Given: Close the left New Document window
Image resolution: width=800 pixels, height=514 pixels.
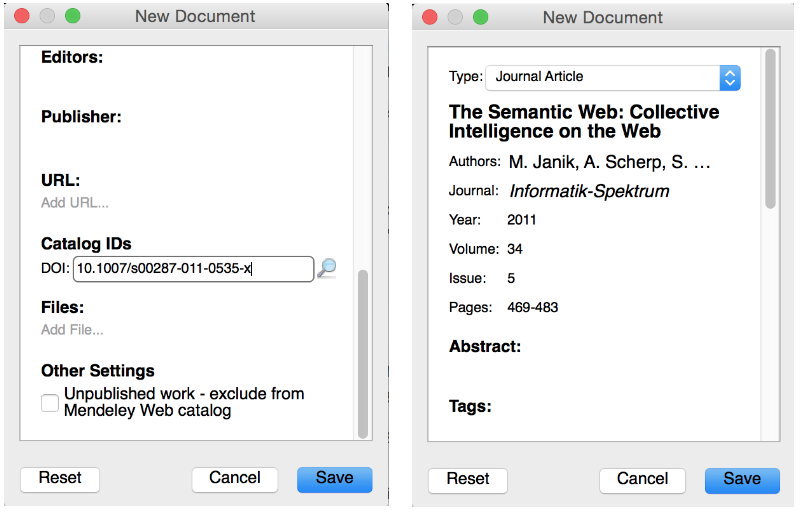Looking at the screenshot, I should pyautogui.click(x=22, y=16).
